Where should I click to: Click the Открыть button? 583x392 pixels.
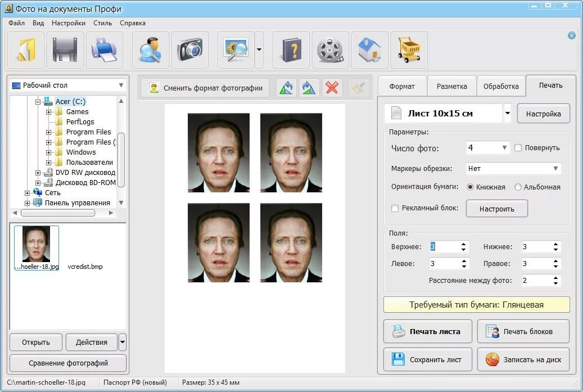35,342
